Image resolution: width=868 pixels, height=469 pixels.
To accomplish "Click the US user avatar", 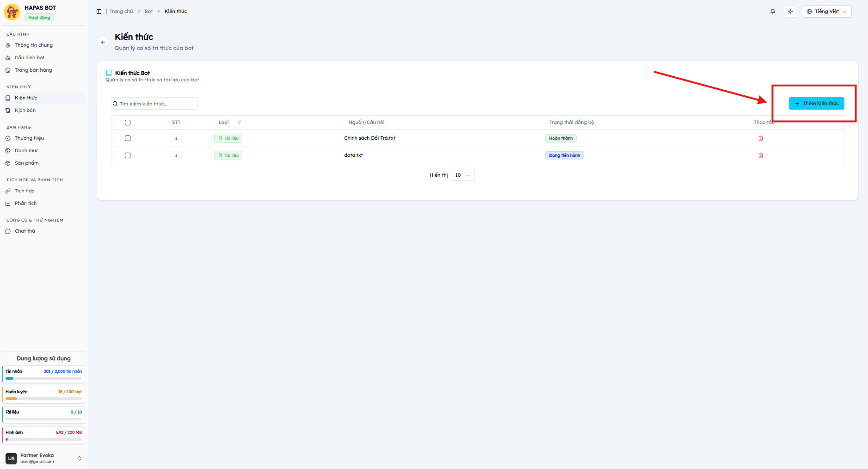I will 12,458.
